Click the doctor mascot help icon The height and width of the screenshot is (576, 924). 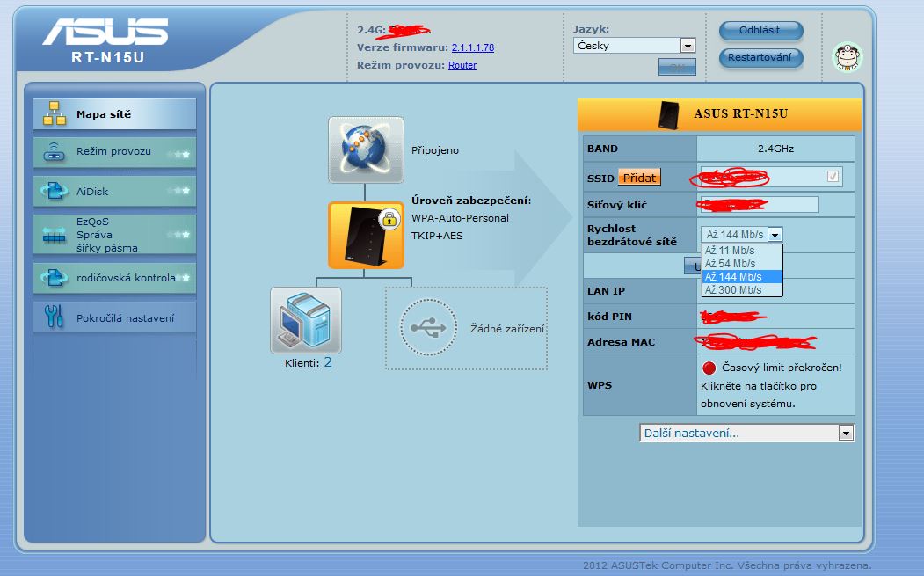(x=847, y=57)
